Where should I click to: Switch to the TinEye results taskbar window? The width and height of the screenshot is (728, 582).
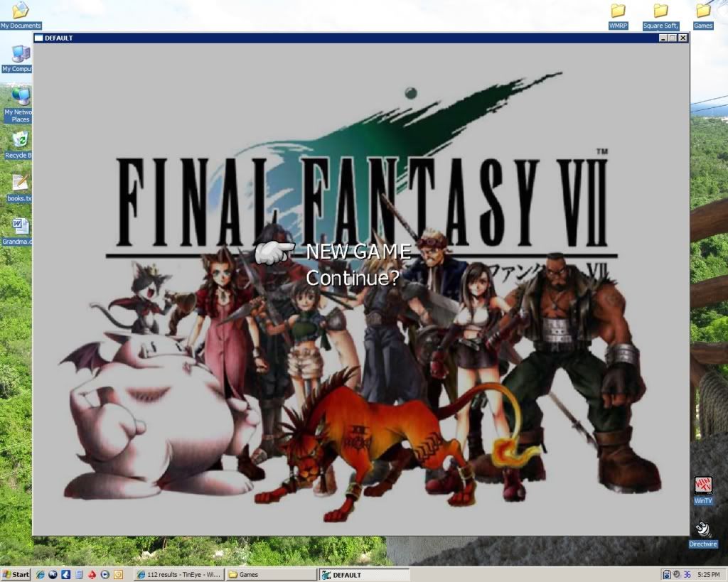click(178, 575)
